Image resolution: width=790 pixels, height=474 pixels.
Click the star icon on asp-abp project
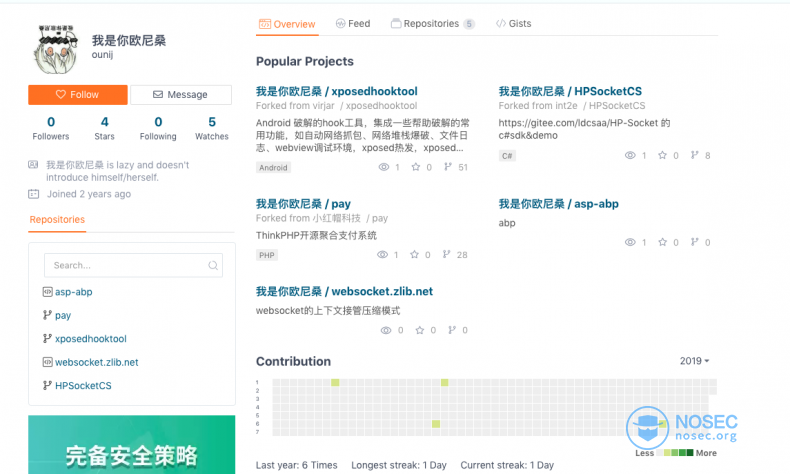(x=663, y=242)
